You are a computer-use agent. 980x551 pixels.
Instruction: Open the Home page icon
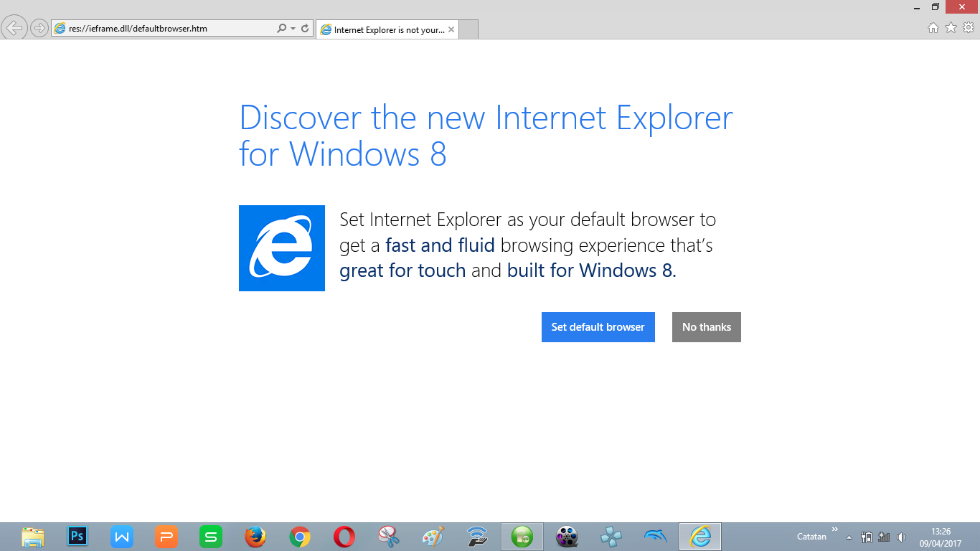pos(933,28)
